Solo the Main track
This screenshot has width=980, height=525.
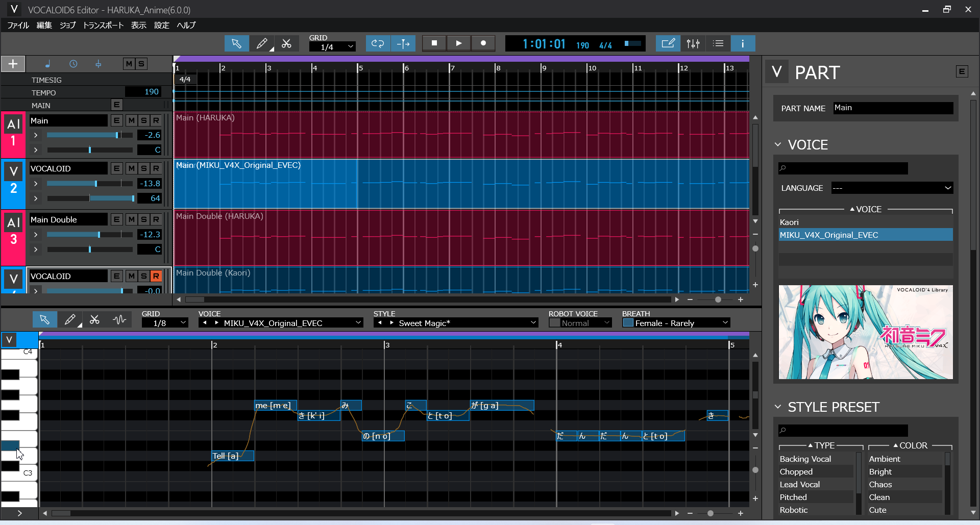coord(144,120)
